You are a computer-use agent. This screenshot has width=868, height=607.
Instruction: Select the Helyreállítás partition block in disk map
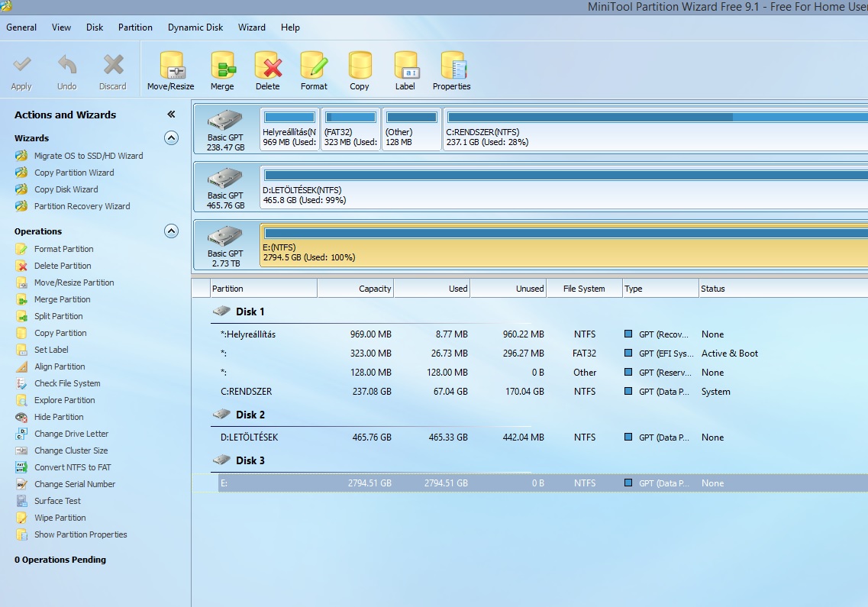pos(289,129)
